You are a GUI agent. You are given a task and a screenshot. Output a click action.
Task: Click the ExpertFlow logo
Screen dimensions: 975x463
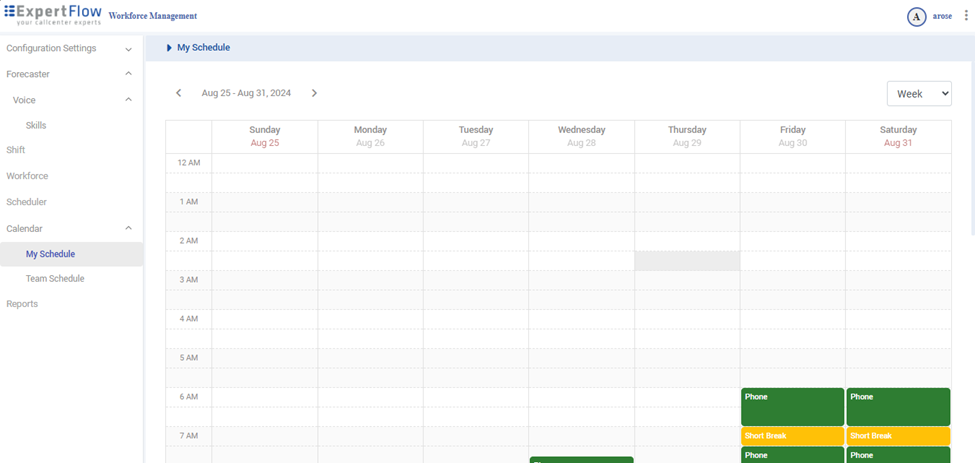click(x=53, y=16)
